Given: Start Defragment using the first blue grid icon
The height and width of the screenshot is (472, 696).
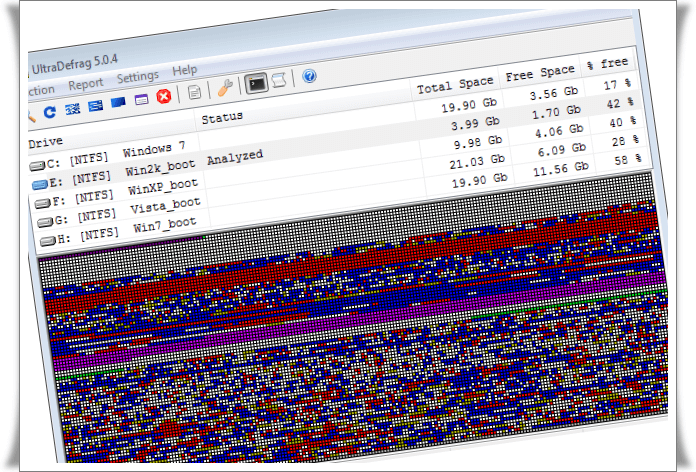Looking at the screenshot, I should [73, 109].
